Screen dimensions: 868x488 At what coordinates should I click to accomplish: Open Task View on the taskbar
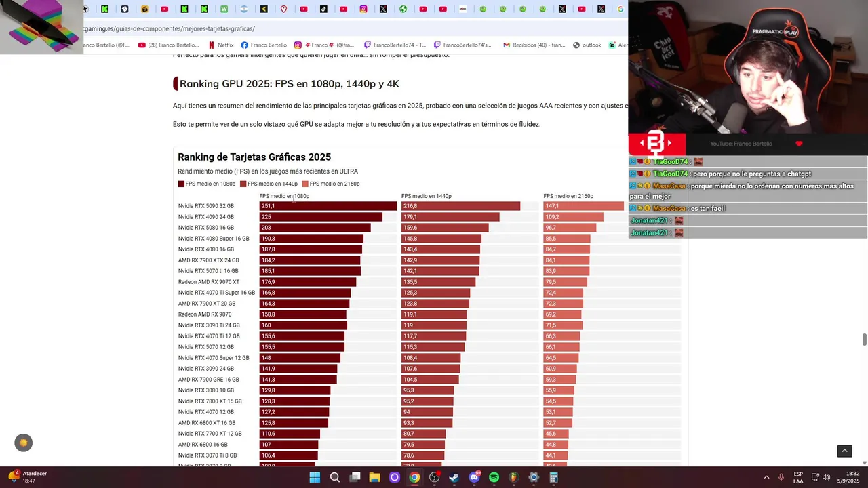tap(355, 477)
